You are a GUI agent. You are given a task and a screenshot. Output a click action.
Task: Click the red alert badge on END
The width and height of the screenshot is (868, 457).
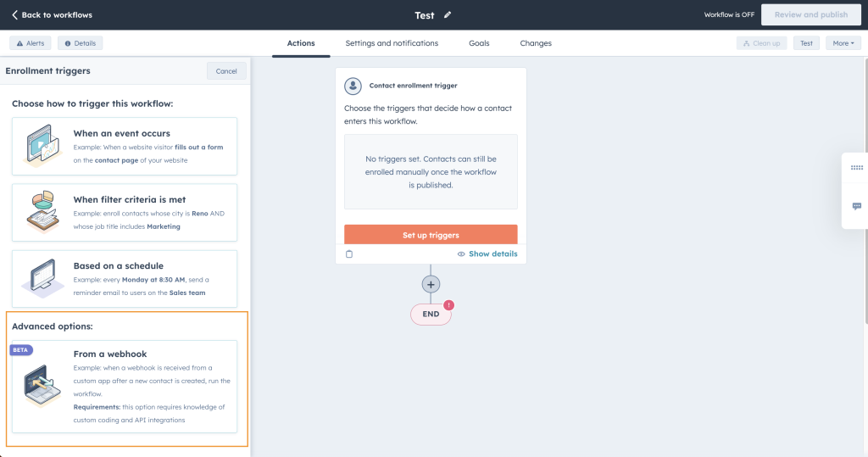point(448,304)
